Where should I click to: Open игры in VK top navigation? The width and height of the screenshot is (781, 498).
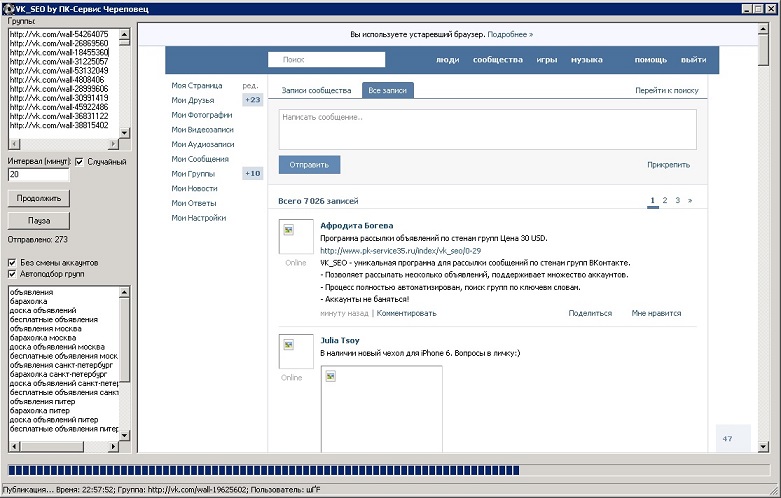[546, 60]
